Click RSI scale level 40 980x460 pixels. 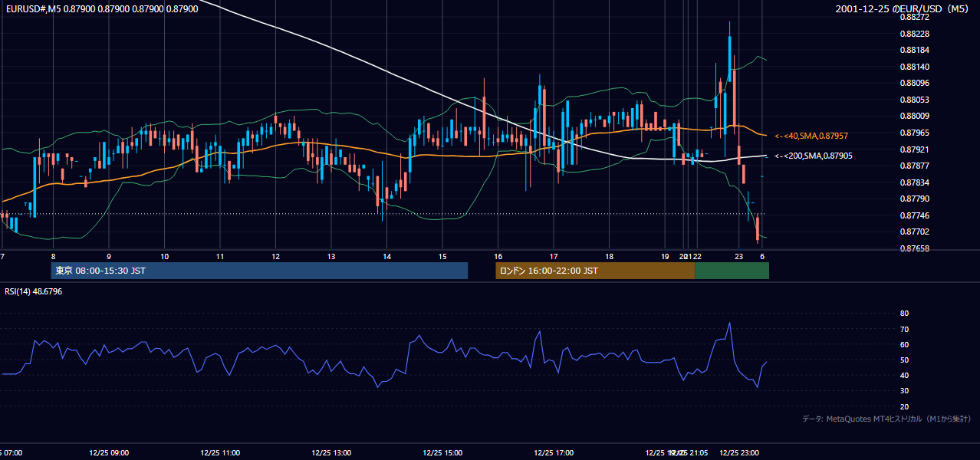pyautogui.click(x=904, y=375)
